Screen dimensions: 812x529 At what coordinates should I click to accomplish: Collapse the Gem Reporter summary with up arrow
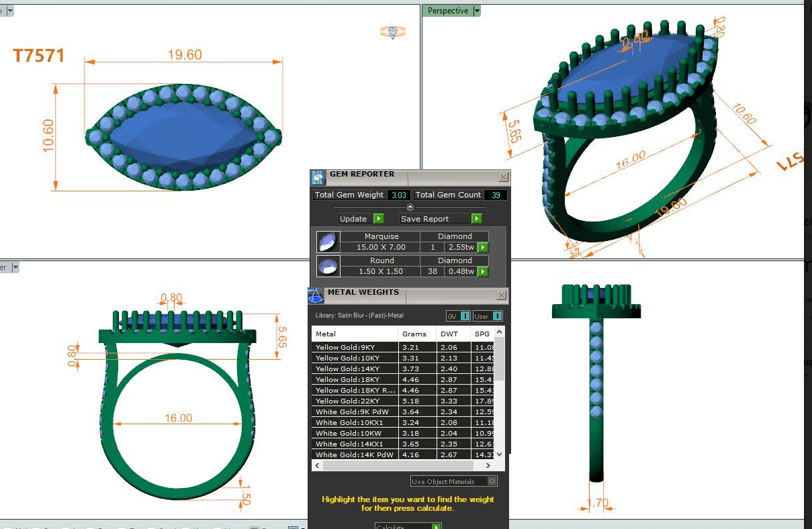(x=410, y=207)
